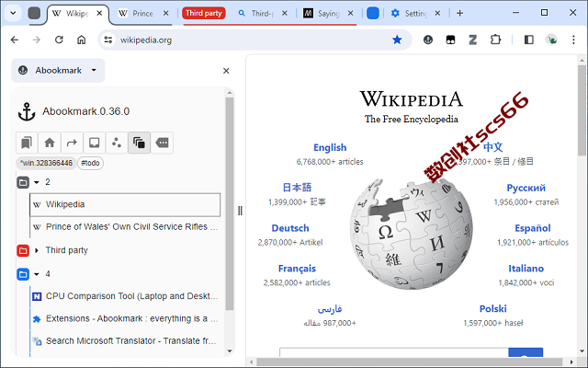Select the #todo tag chip
Screen dimensions: 588x368
[x=90, y=163]
